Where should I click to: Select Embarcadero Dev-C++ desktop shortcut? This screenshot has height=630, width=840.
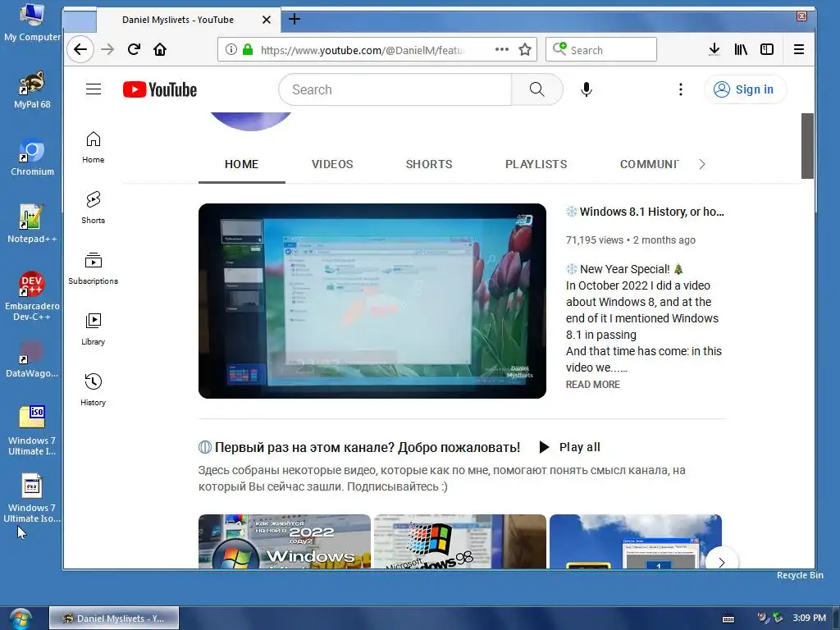click(32, 296)
